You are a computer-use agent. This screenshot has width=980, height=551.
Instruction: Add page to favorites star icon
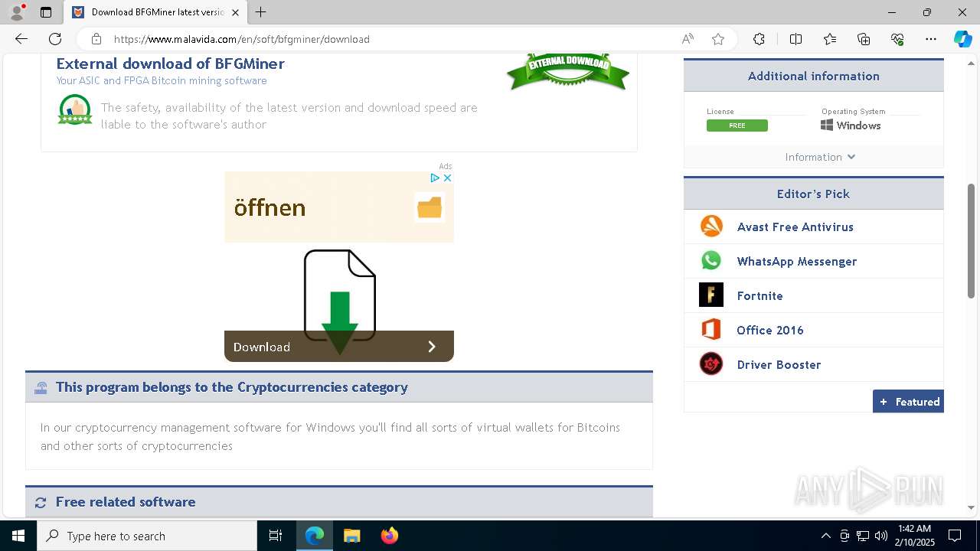click(718, 39)
